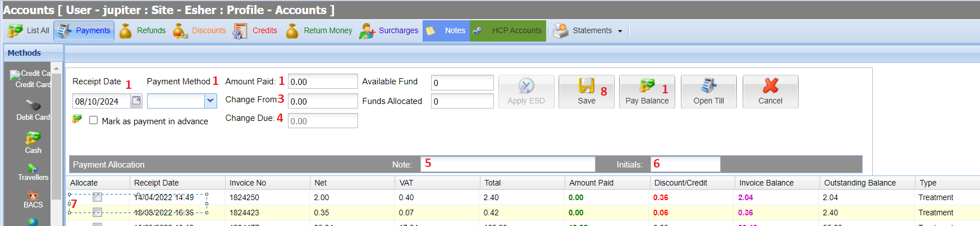Focus the Change From field

(x=323, y=101)
